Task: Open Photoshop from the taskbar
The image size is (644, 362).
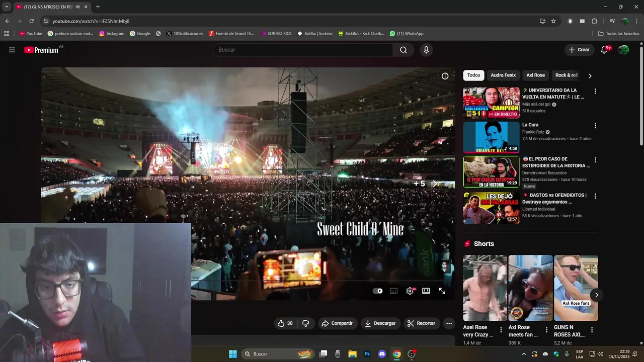Action: pos(367,354)
